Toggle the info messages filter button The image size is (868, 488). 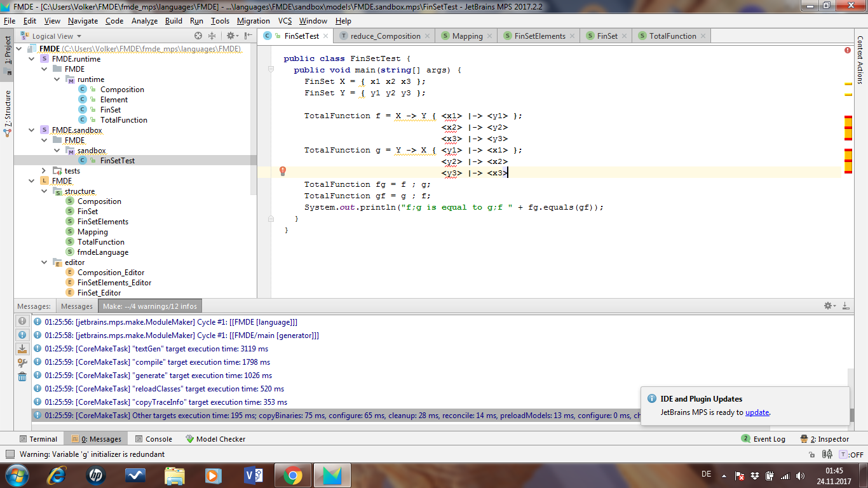22,335
